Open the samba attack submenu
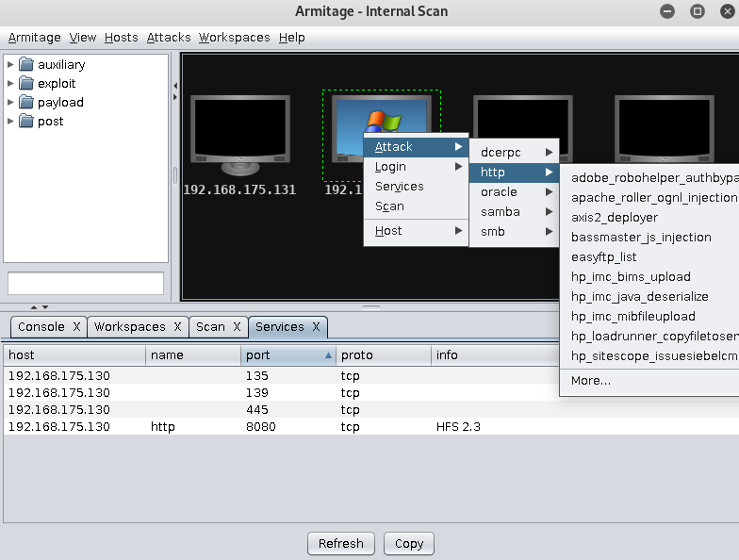The image size is (739, 560). point(515,211)
